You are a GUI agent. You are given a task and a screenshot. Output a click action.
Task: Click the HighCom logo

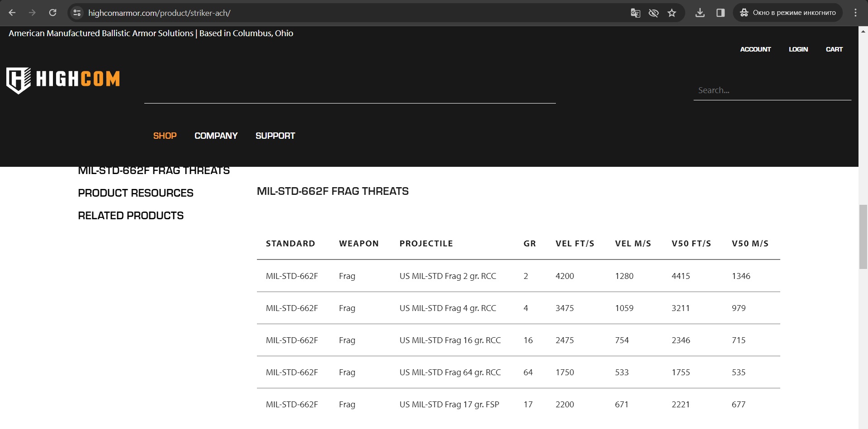[x=63, y=80]
